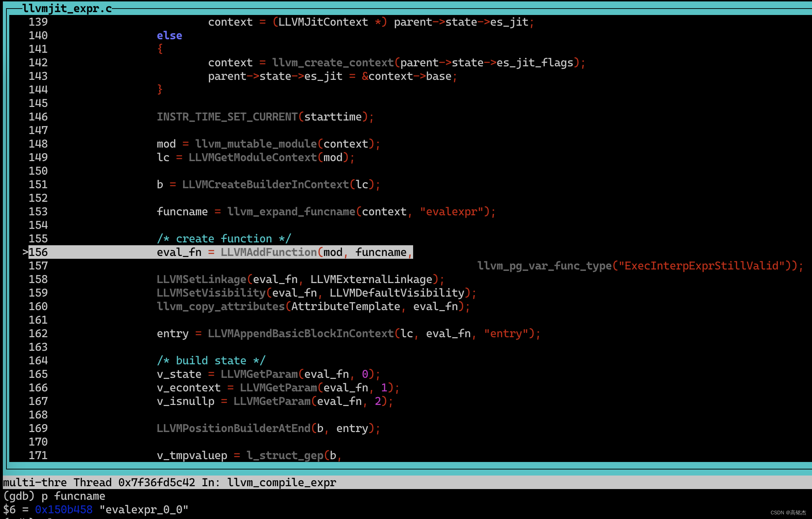This screenshot has width=812, height=519.
Task: Click LLVMAddFunction on highlighted line 156
Action: point(269,252)
